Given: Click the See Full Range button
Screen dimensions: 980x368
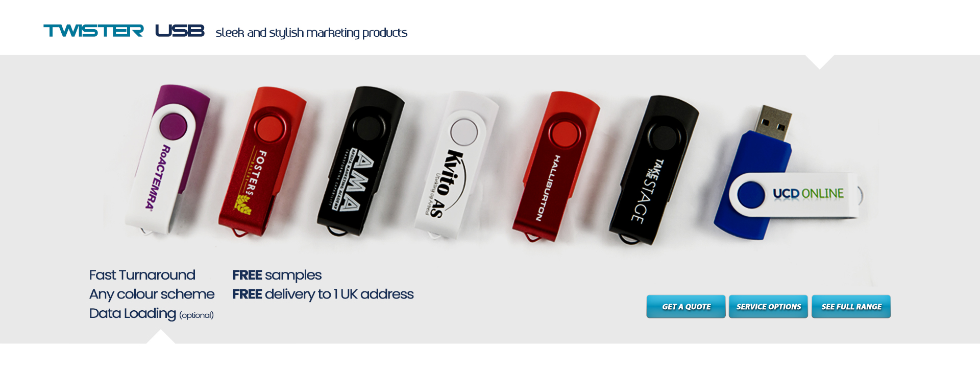Looking at the screenshot, I should pos(851,307).
